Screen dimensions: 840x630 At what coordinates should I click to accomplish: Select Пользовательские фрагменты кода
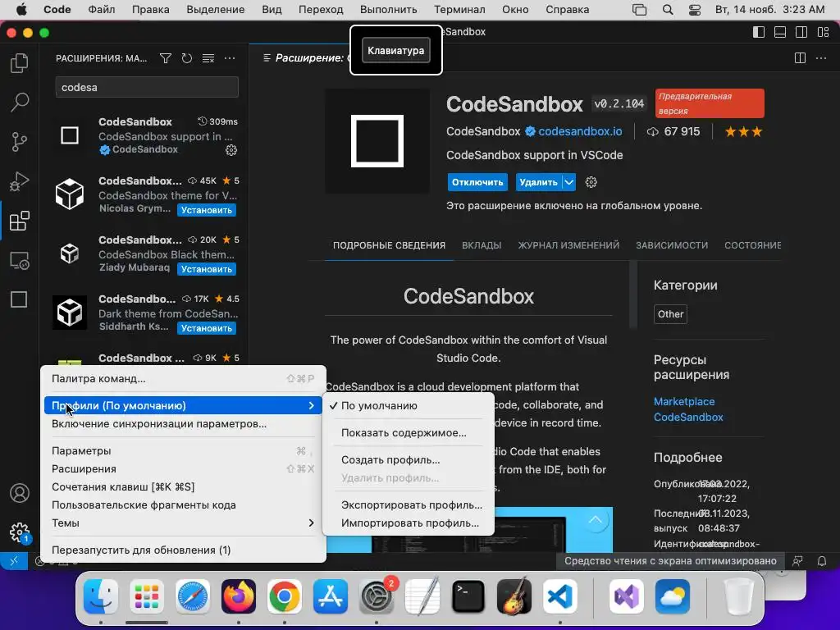(183, 505)
